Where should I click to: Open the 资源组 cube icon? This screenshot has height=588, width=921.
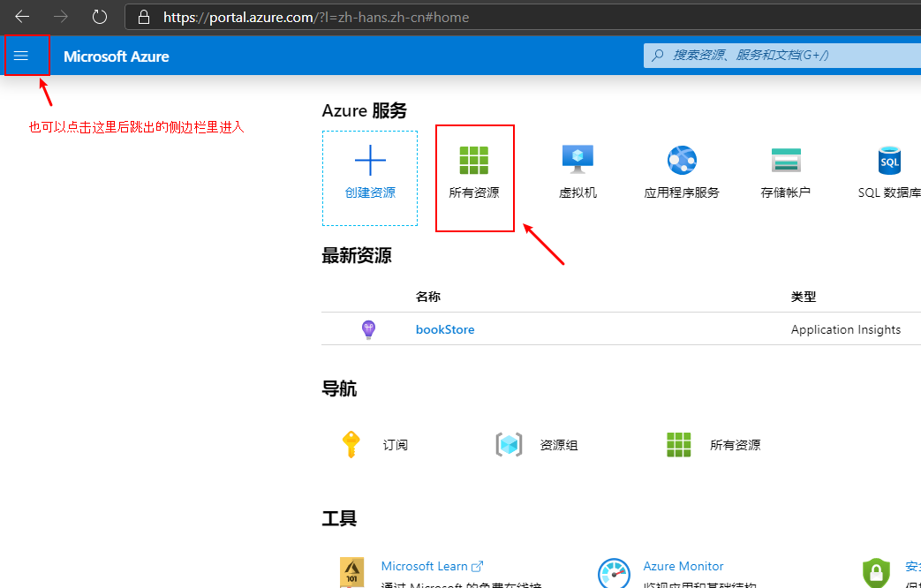[x=509, y=445]
